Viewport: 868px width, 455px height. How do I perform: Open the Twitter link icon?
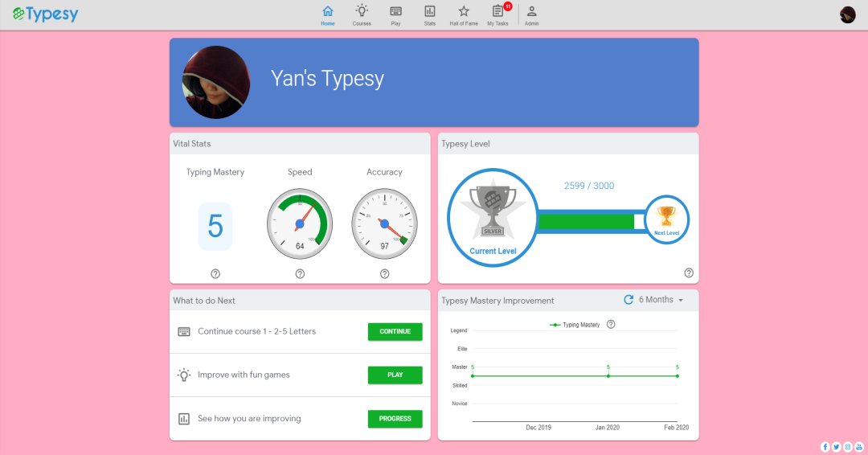tap(837, 447)
